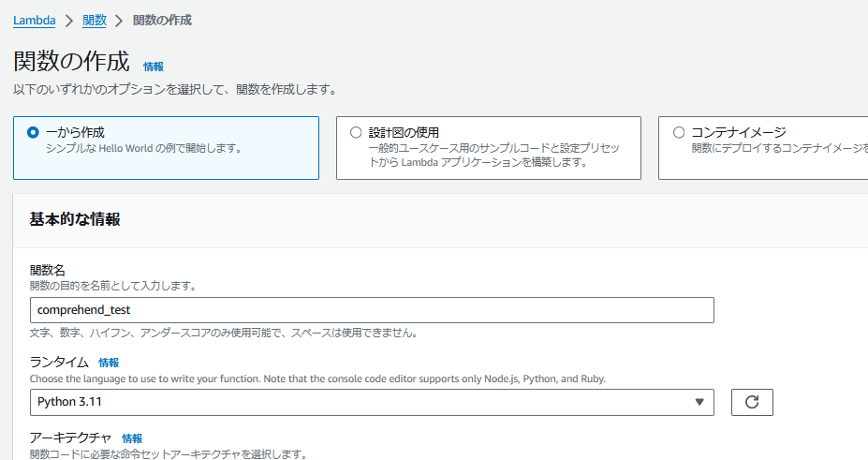Open 情報 link next to アーキテクチャ
Screen dimensions: 868x460
coord(132,438)
